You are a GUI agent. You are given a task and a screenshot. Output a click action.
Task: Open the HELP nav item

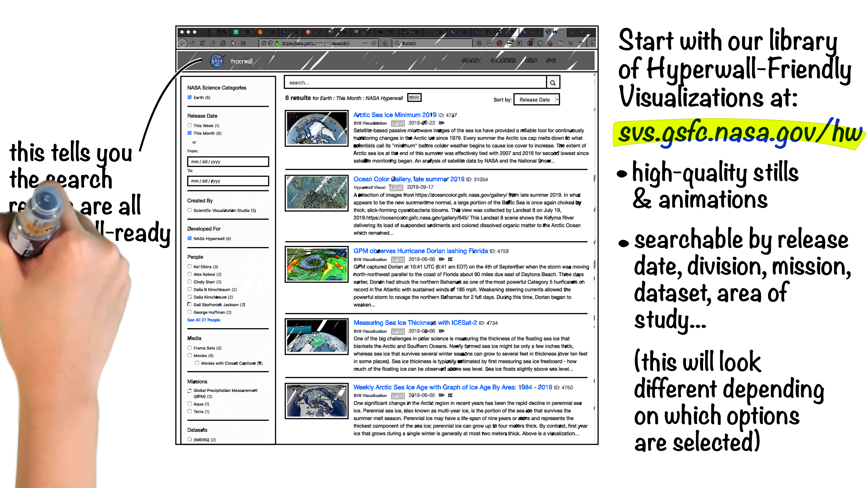tap(531, 61)
